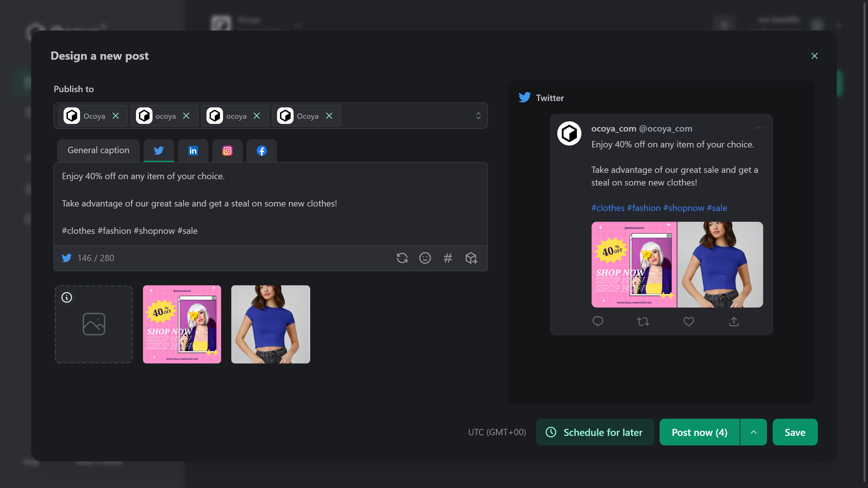Click the ocoya_com @ocoya_com handle text
Image resolution: width=868 pixels, height=488 pixels.
point(641,128)
